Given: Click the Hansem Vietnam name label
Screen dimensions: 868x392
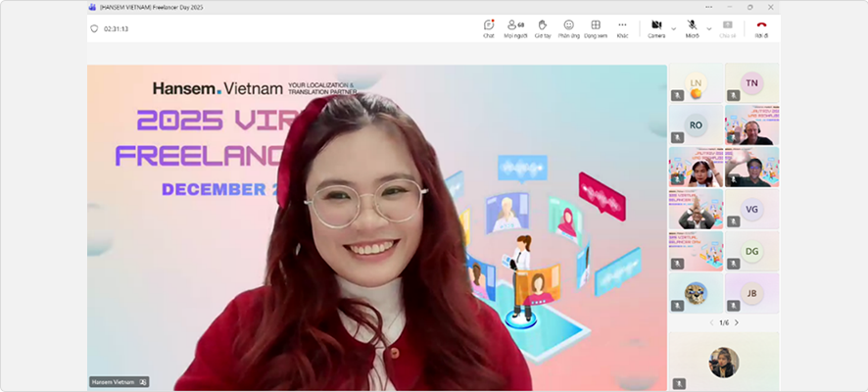Looking at the screenshot, I should click(x=114, y=382).
